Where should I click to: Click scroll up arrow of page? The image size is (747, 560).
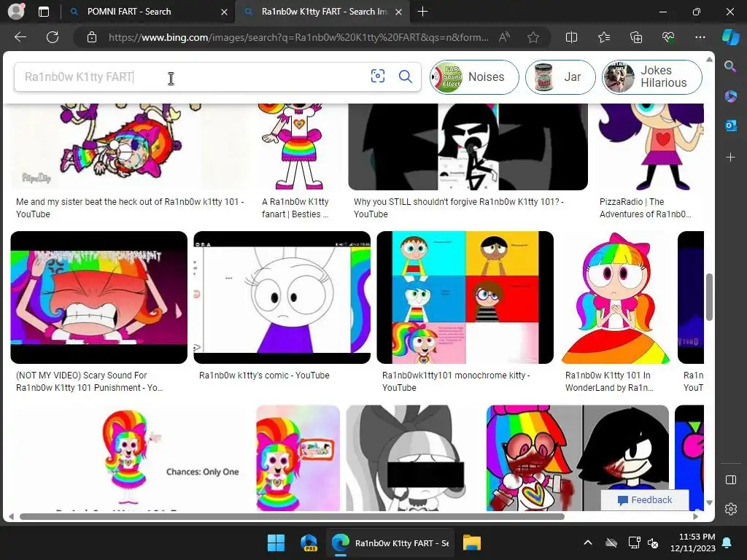coord(709,60)
